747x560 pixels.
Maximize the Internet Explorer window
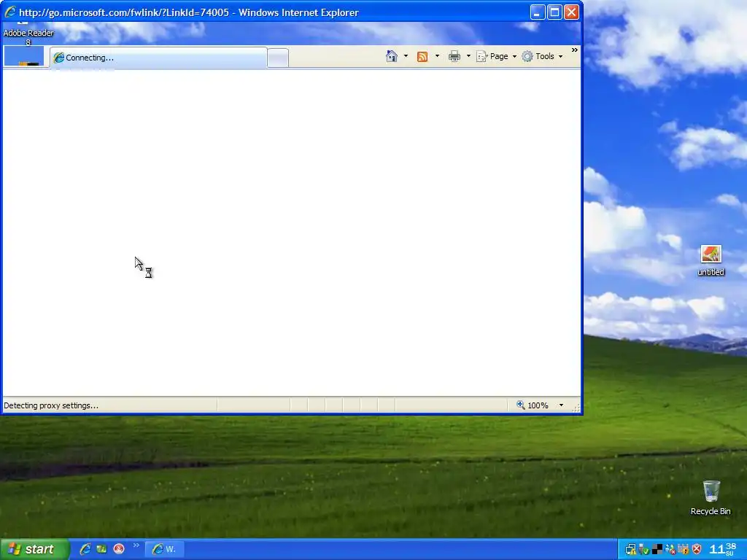554,12
